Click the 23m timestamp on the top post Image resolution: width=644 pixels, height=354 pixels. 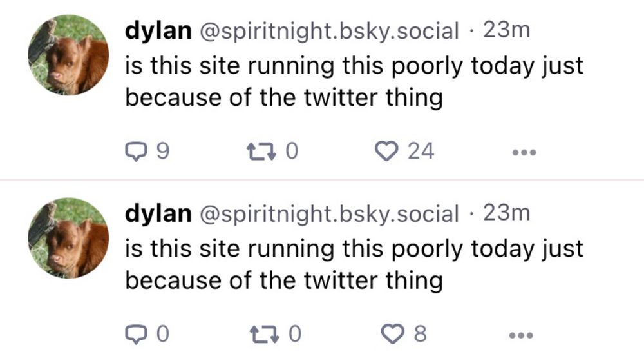[506, 31]
